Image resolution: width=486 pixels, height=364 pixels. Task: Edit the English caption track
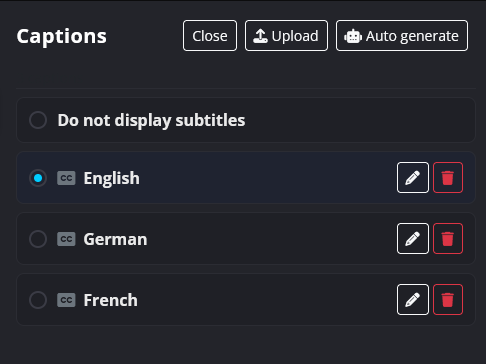pos(413,178)
